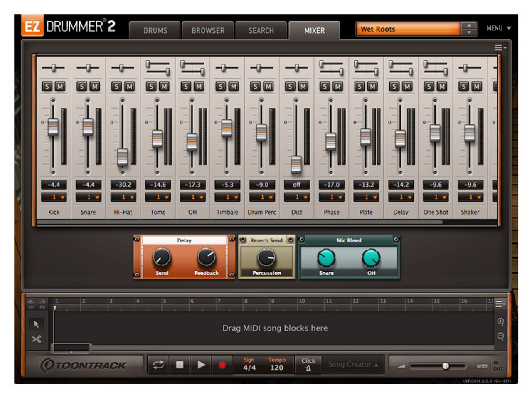Open the Kick channel output dropdown
532x398 pixels.
[54, 197]
